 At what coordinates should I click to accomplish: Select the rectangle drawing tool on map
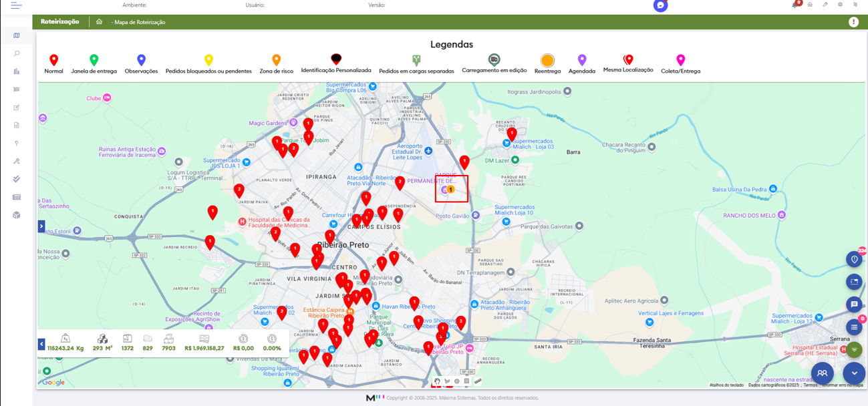pos(467,381)
